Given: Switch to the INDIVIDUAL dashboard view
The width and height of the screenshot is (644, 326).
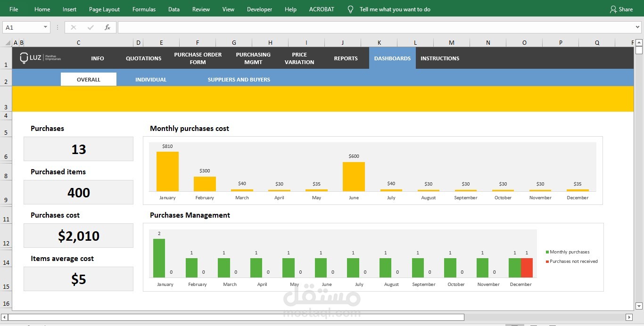Looking at the screenshot, I should pyautogui.click(x=151, y=80).
